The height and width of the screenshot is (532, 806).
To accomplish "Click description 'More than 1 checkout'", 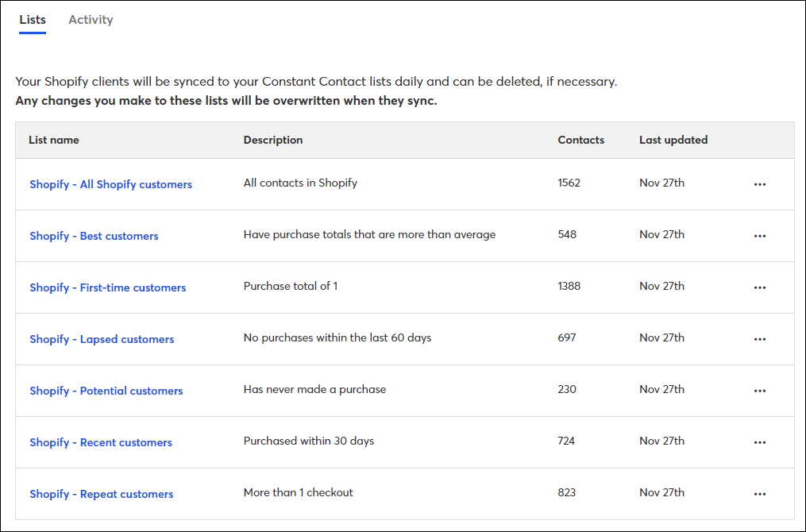I will click(x=298, y=492).
